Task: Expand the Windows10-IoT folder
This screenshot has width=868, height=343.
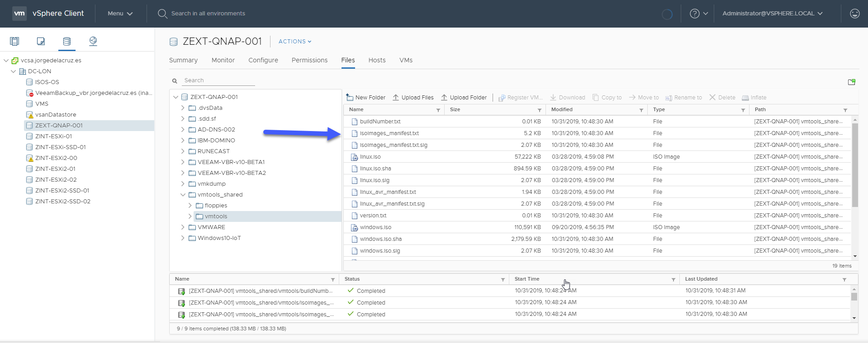Action: (183, 238)
